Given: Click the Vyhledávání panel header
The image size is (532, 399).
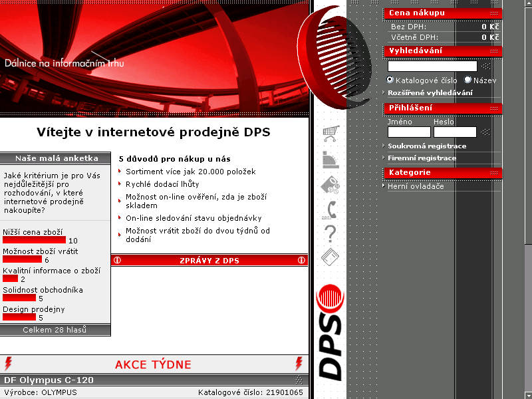Looking at the screenshot, I should coord(443,51).
